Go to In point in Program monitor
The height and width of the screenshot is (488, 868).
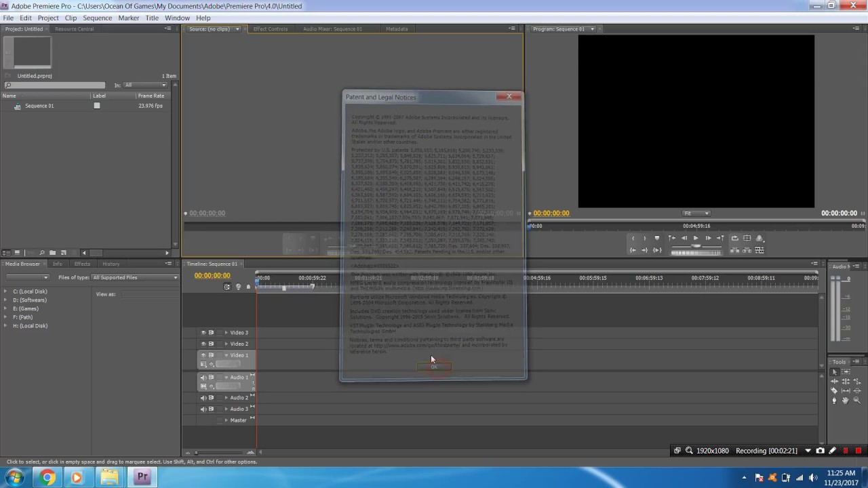(633, 250)
